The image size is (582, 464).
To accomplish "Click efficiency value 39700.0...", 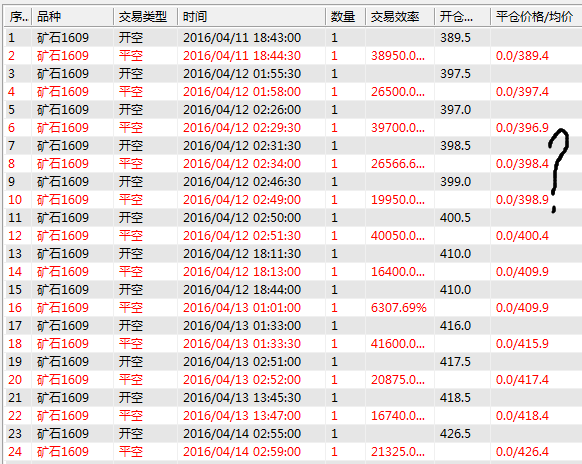I will pyautogui.click(x=398, y=128).
